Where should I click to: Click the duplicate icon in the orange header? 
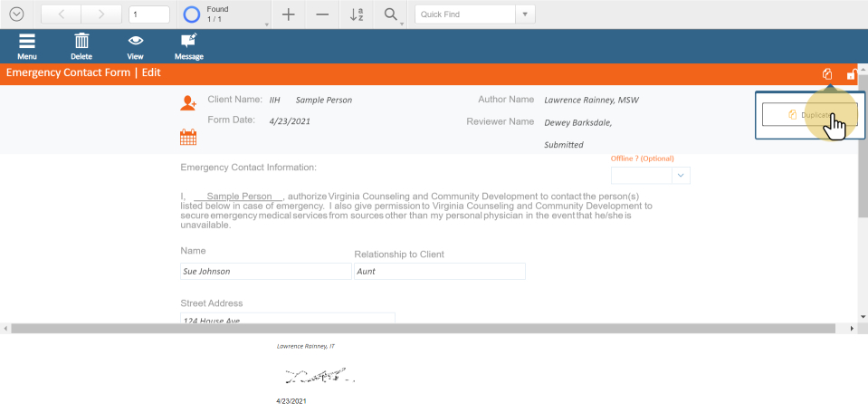(827, 74)
